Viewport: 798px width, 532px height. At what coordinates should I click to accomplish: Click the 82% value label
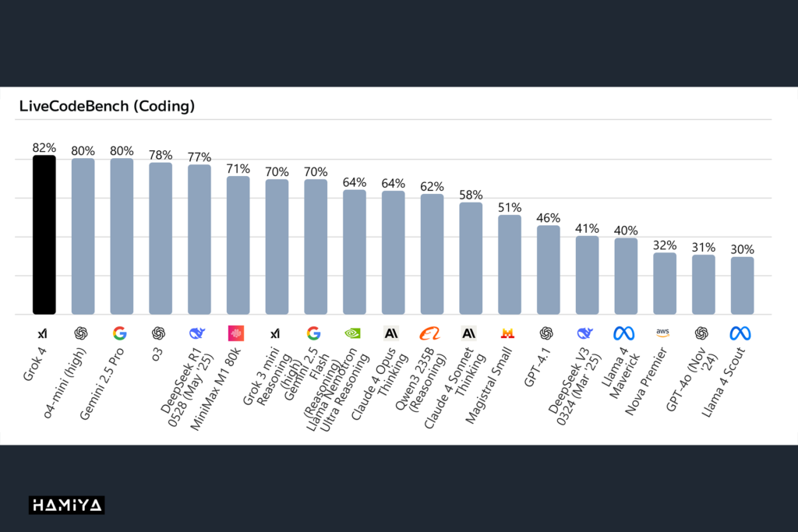coord(44,147)
